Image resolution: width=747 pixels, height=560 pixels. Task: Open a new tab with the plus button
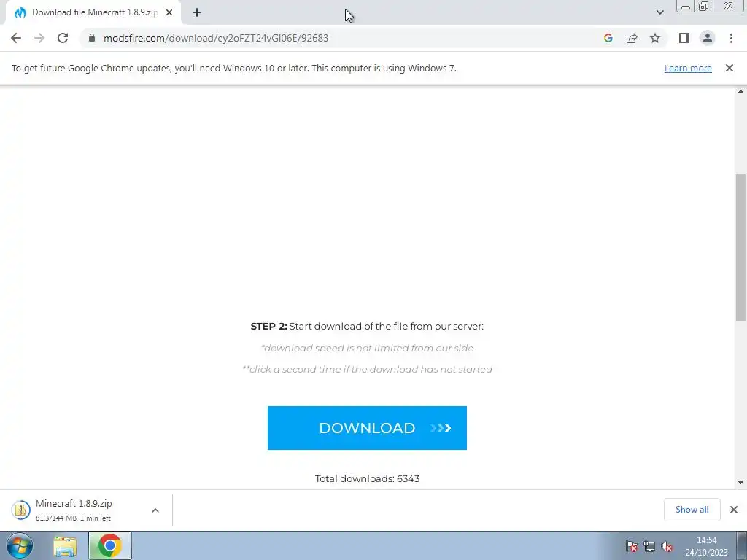click(x=197, y=12)
